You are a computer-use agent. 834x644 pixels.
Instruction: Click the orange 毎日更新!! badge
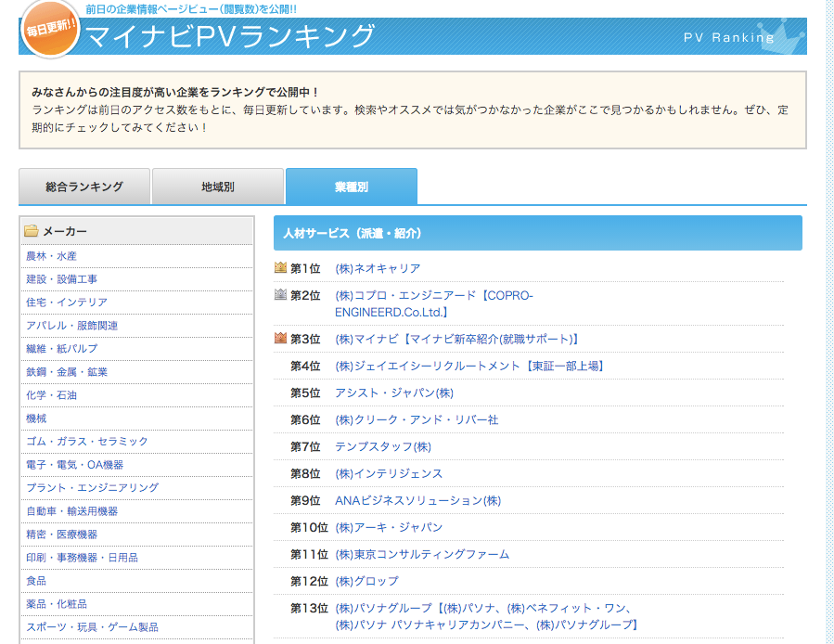[50, 29]
